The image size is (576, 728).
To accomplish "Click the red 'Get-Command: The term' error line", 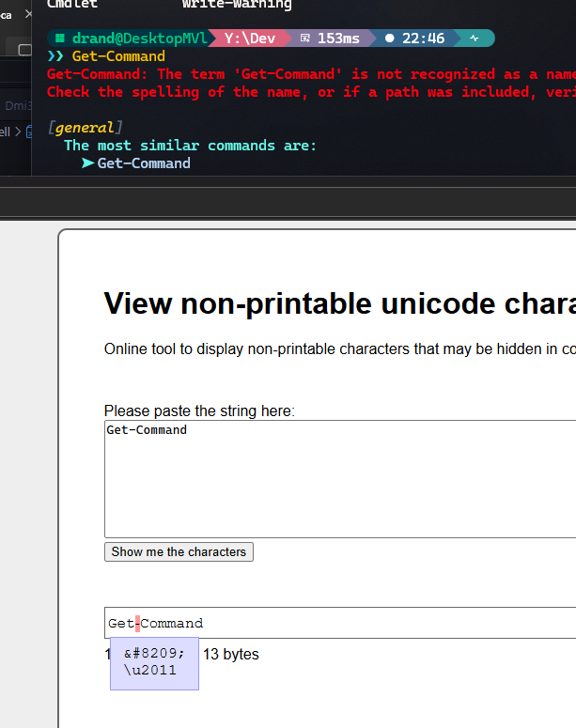I will click(x=311, y=74).
